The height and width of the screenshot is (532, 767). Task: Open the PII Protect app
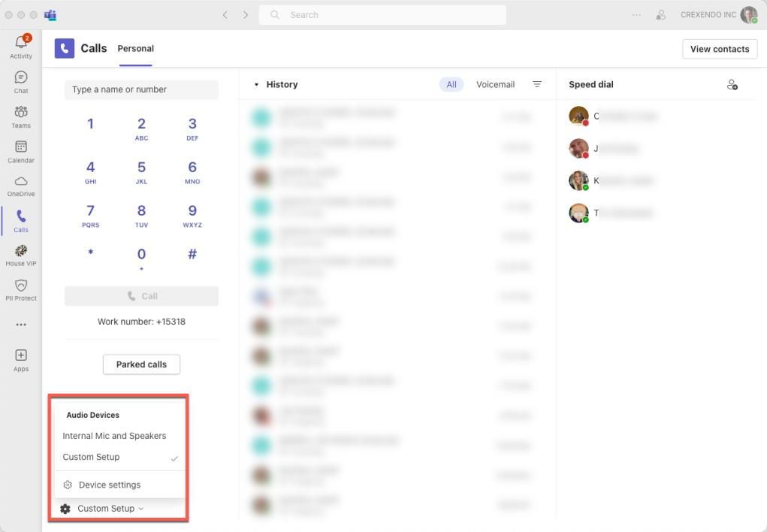pyautogui.click(x=21, y=291)
